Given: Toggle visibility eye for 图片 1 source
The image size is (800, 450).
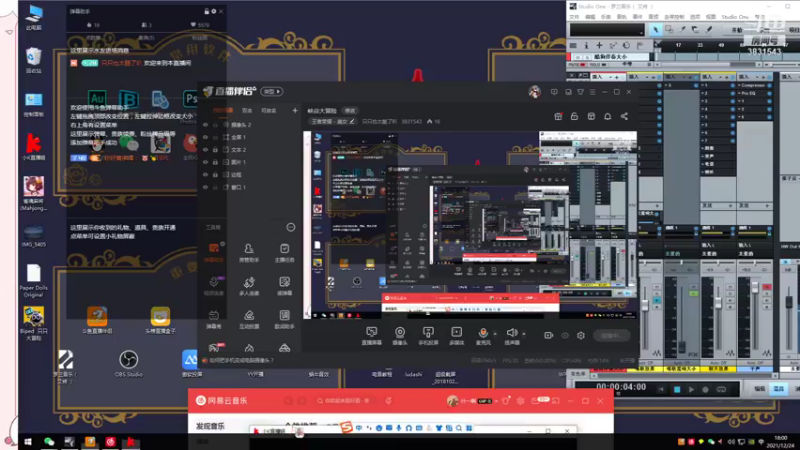Looking at the screenshot, I should [x=206, y=162].
